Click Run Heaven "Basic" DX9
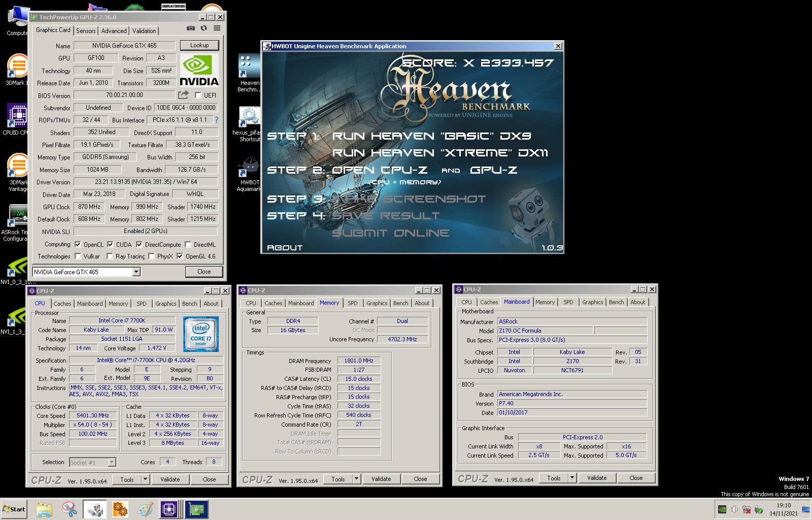 click(x=432, y=136)
